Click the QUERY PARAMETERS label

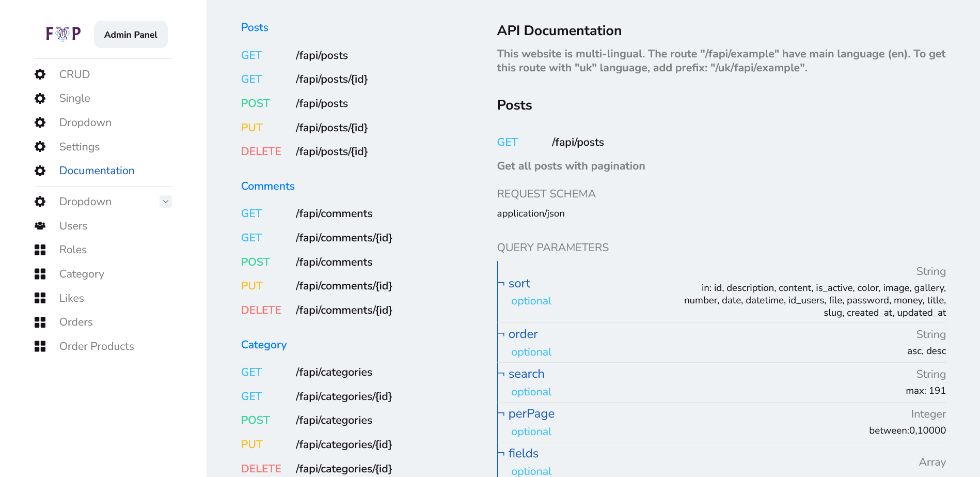[x=553, y=248]
